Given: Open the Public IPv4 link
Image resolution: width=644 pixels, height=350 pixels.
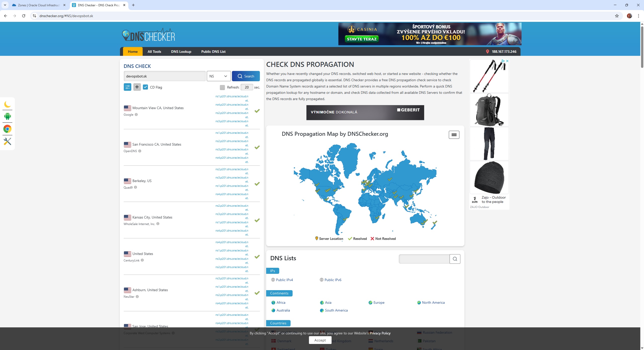Looking at the screenshot, I should pos(284,280).
